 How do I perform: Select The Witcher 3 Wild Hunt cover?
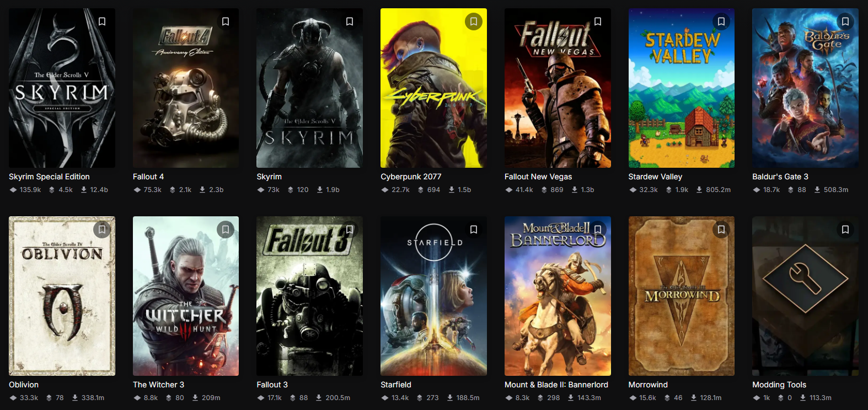pos(186,296)
